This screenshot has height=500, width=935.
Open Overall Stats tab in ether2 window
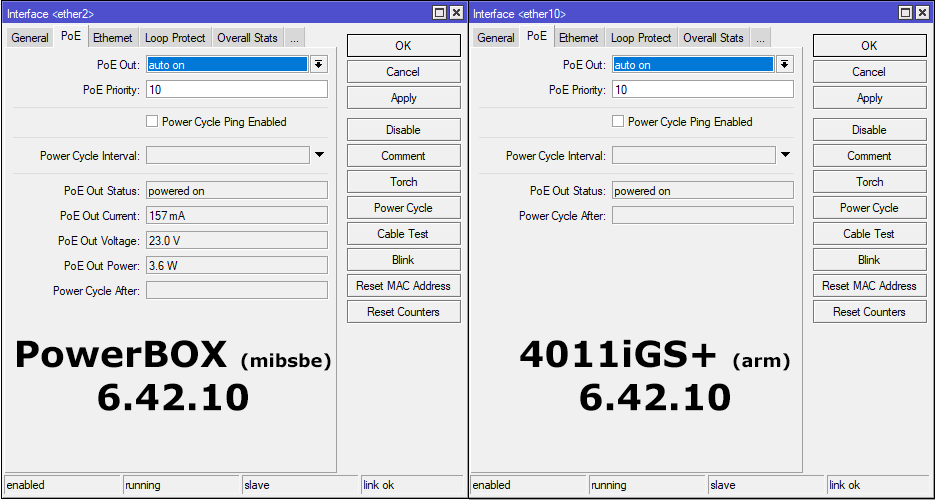point(247,38)
